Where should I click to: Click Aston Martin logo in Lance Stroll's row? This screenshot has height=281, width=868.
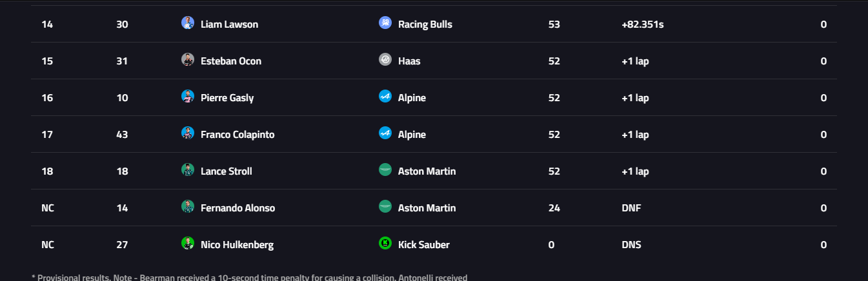tap(385, 170)
